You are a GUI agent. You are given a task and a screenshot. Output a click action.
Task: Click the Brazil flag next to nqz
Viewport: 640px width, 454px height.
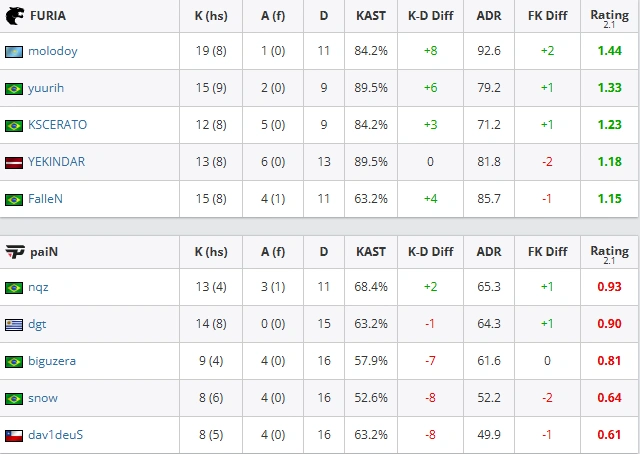pyautogui.click(x=14, y=288)
